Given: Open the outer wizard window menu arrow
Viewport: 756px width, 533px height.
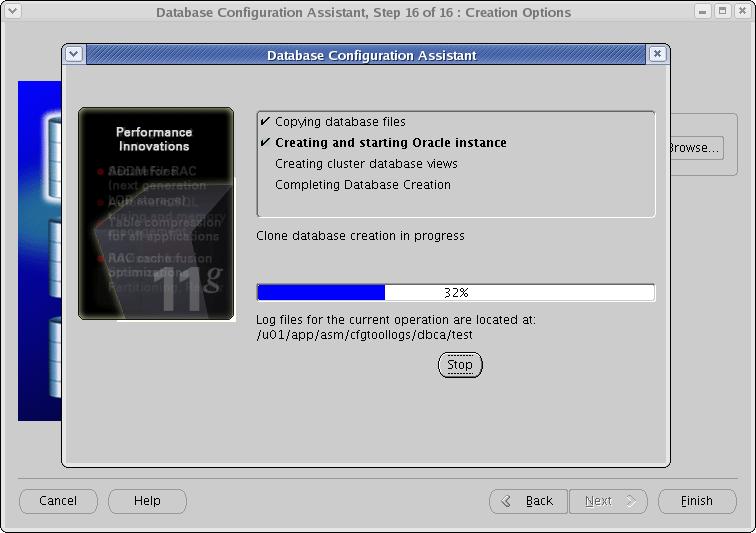Looking at the screenshot, I should pos(12,11).
